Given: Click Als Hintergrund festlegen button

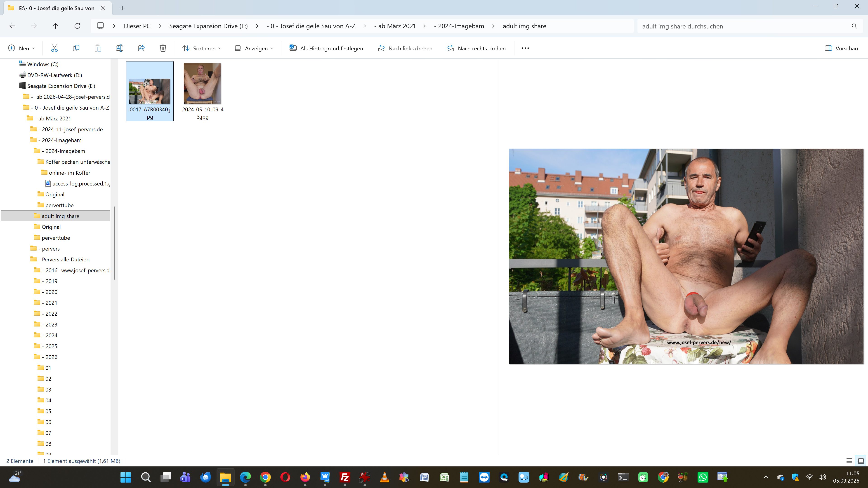Looking at the screenshot, I should (x=326, y=48).
